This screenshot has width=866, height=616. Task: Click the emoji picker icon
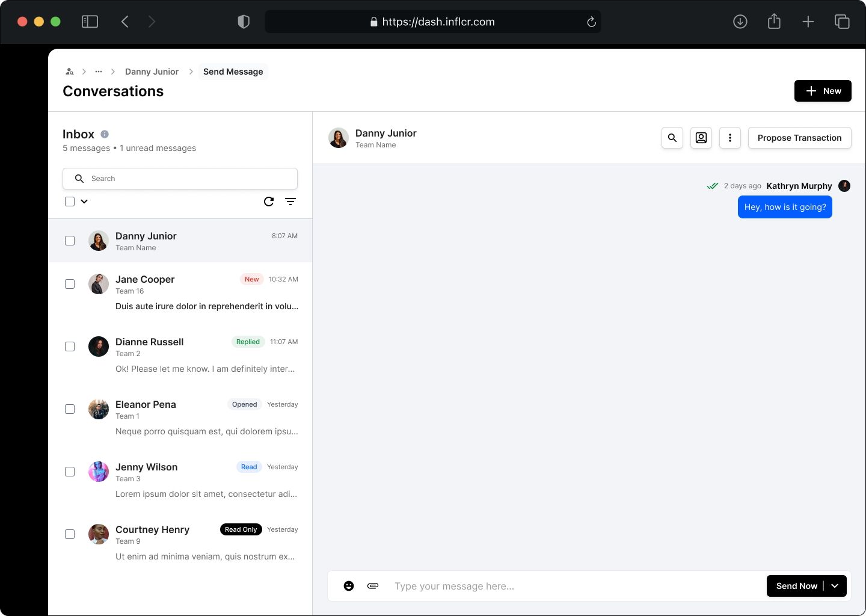[x=349, y=586]
